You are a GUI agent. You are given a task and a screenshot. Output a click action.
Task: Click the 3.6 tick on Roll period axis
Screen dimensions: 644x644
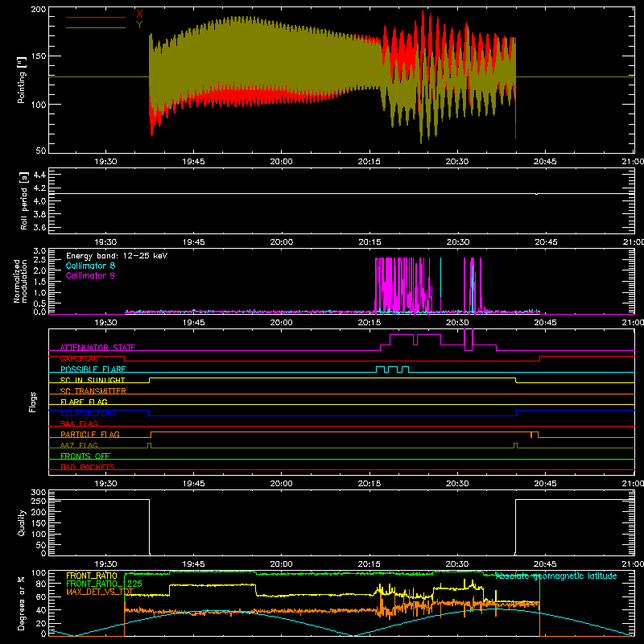tap(39, 227)
